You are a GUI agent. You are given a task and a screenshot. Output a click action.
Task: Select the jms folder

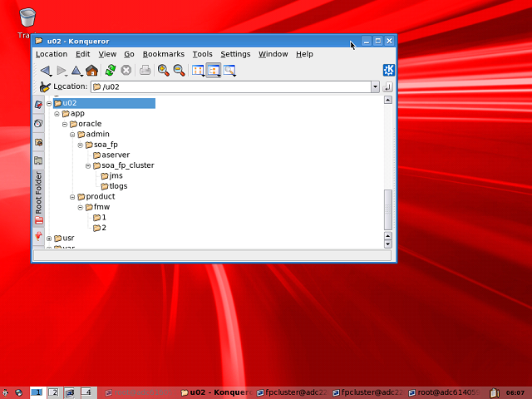111,175
